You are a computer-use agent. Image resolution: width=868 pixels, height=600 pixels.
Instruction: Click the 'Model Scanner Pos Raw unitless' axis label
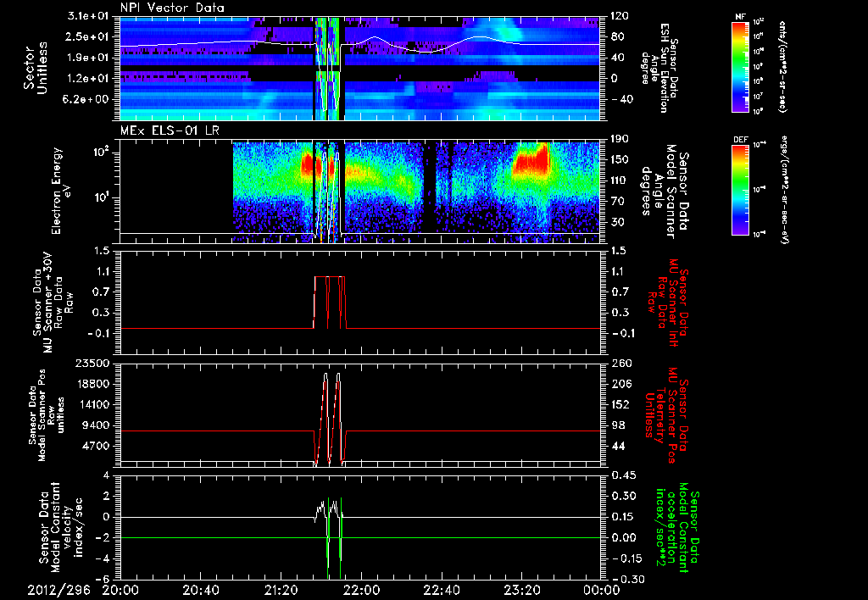click(x=46, y=415)
